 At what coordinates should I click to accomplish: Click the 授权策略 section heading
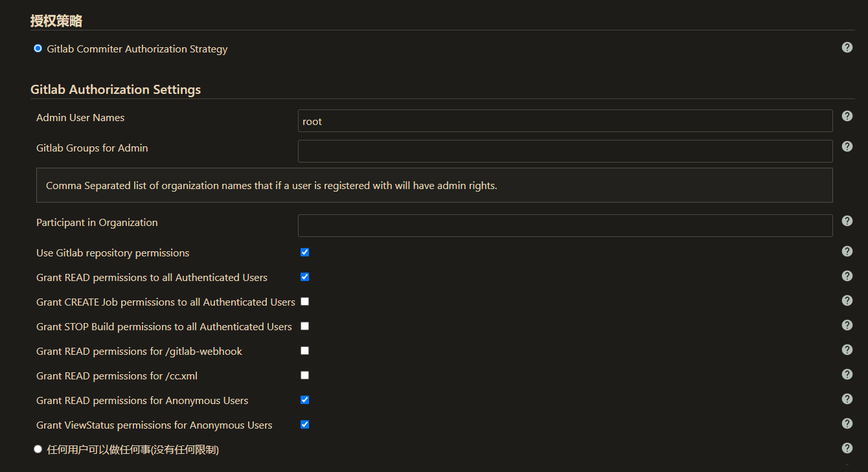(x=56, y=21)
